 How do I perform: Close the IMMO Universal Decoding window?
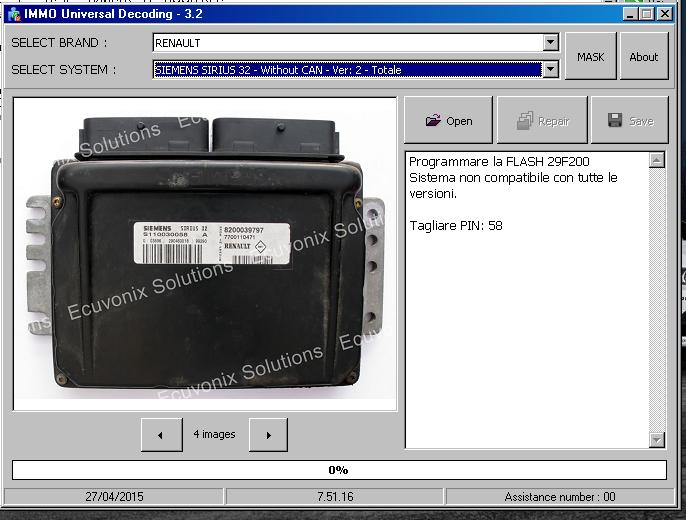point(665,14)
